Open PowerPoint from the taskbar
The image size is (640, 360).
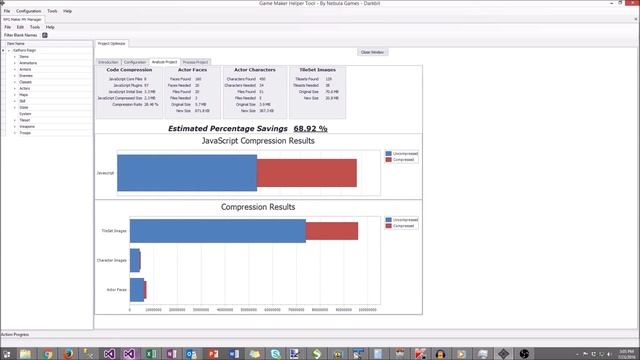213,354
